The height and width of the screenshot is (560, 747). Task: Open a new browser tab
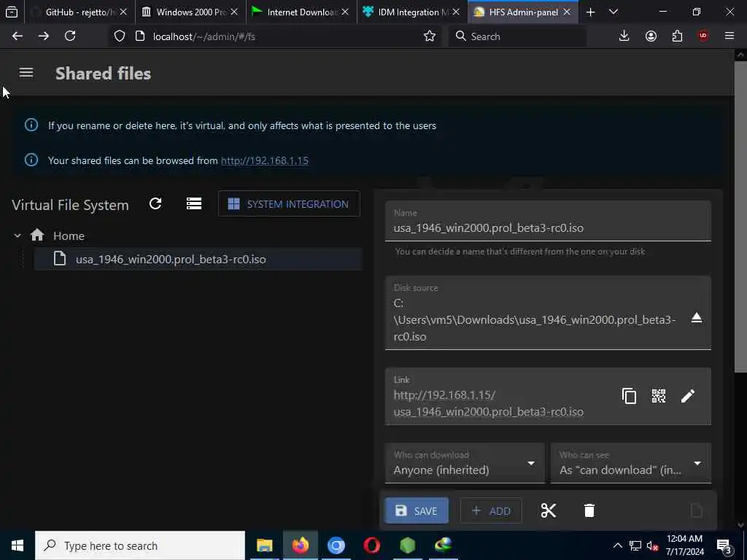point(590,12)
